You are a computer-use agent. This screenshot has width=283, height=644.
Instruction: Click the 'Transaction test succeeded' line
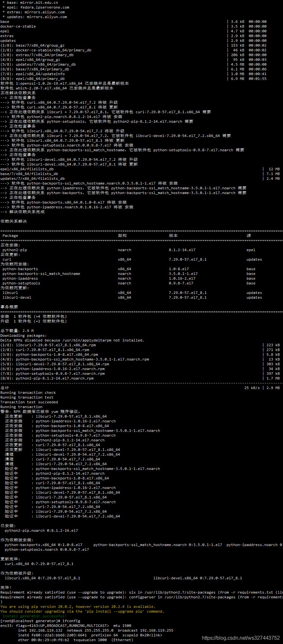click(29, 402)
